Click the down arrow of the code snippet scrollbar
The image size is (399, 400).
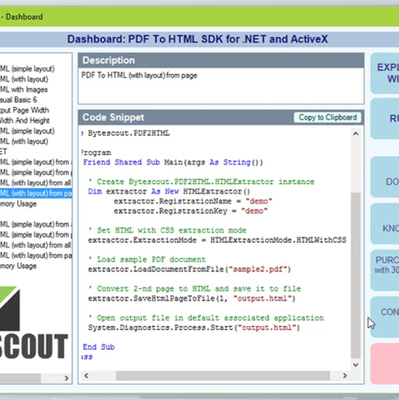[356, 365]
